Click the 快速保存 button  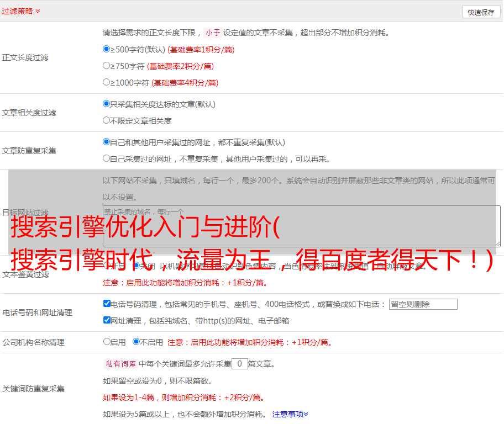click(481, 12)
